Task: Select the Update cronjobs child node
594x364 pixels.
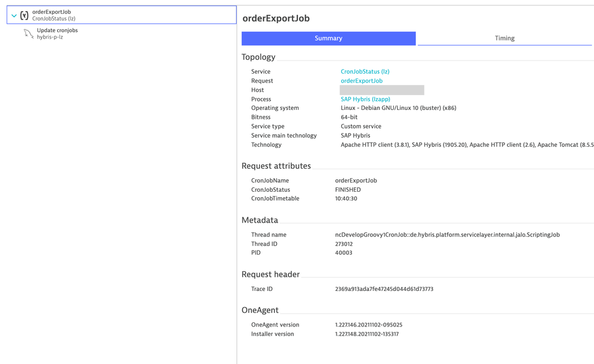Action: click(57, 30)
